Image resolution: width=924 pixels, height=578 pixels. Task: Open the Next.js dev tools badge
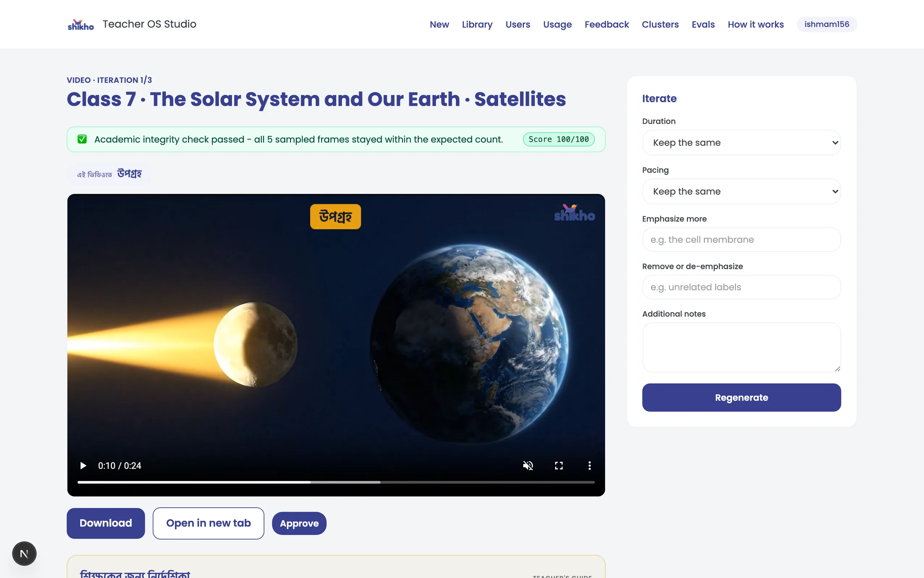(x=24, y=553)
